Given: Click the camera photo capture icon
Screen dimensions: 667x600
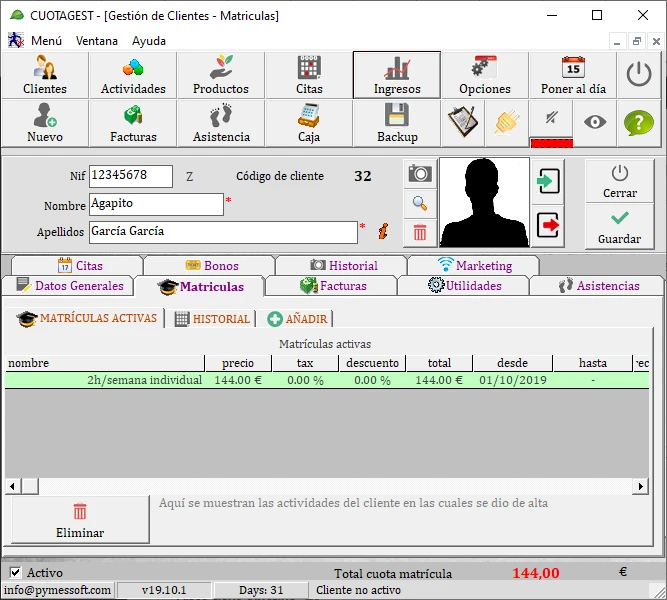Looking at the screenshot, I should point(420,174).
